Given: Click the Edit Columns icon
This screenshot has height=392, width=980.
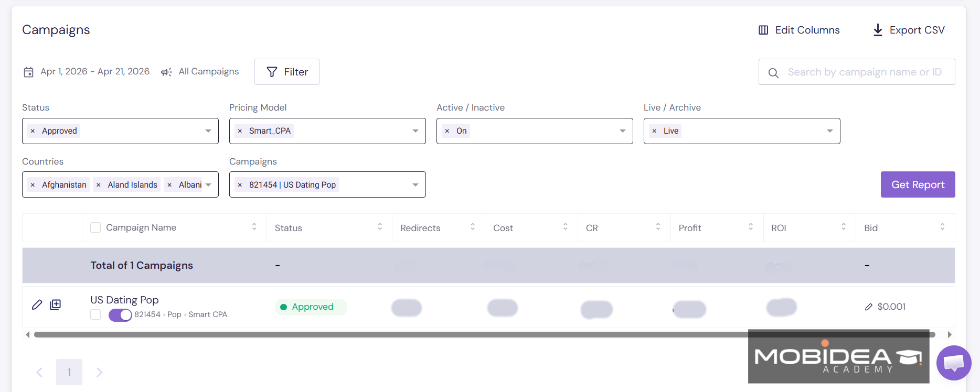Looking at the screenshot, I should [x=763, y=30].
